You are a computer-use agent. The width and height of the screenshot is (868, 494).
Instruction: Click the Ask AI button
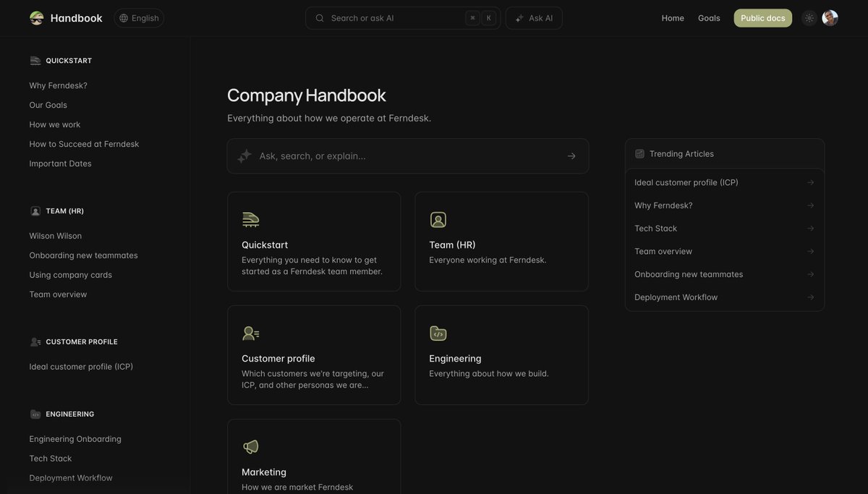534,18
